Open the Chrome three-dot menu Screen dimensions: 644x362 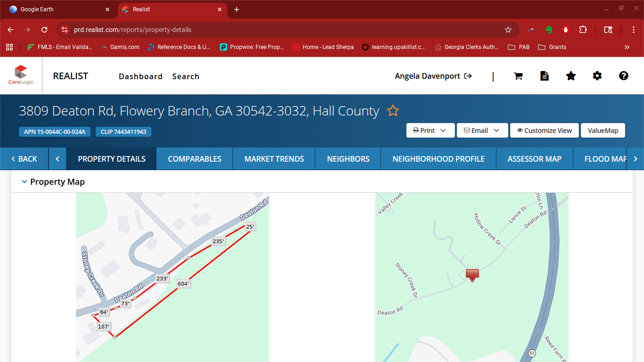(x=634, y=30)
